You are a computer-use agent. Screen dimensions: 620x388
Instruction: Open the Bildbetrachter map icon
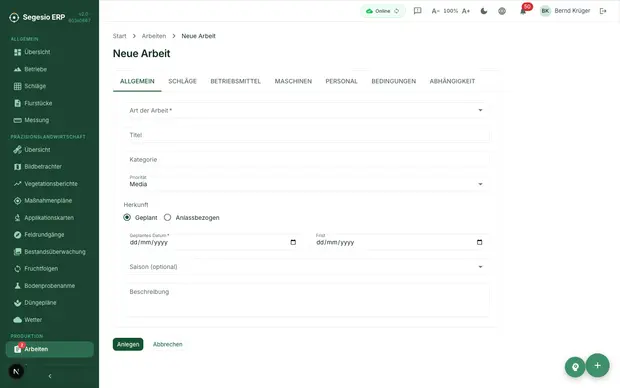pyautogui.click(x=17, y=167)
